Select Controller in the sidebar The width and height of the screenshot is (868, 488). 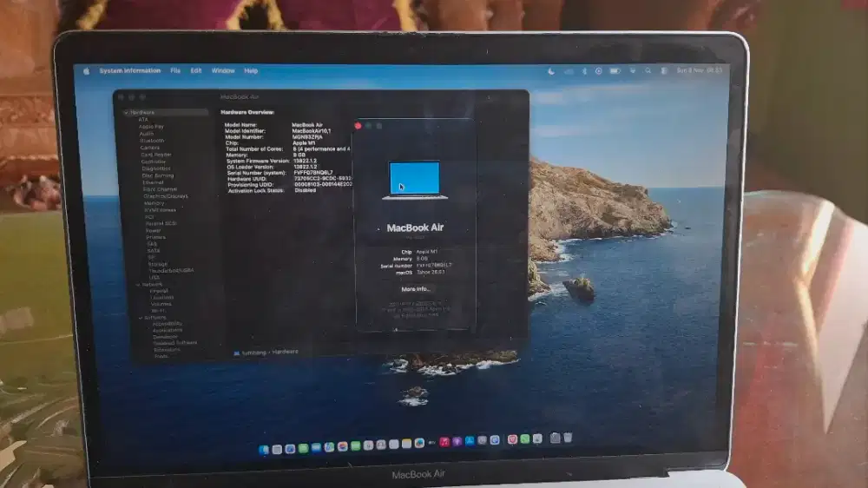point(154,162)
